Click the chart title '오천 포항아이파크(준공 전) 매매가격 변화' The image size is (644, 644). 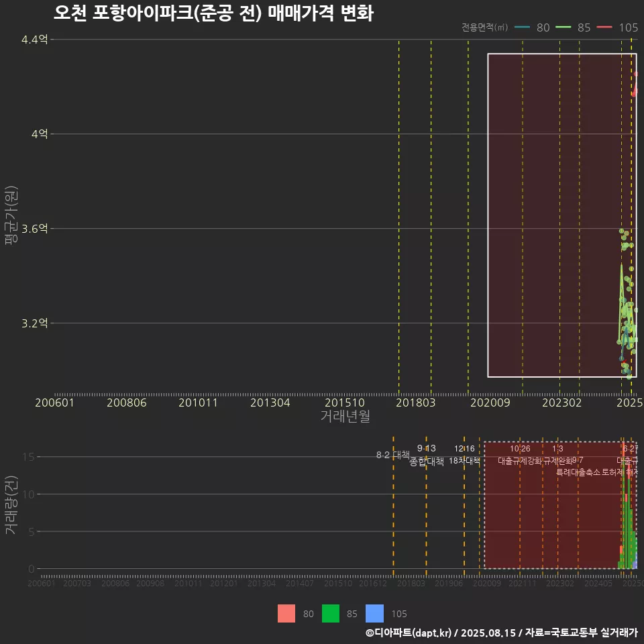[x=213, y=13]
